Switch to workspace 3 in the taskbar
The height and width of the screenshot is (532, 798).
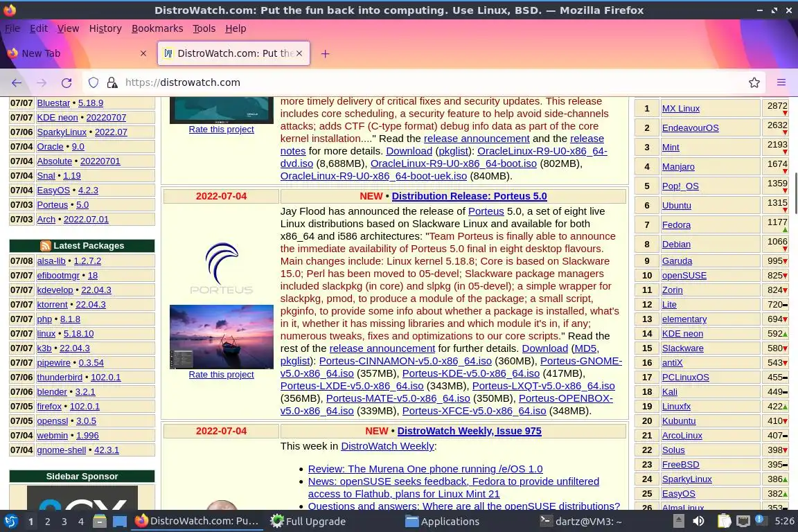64,522
